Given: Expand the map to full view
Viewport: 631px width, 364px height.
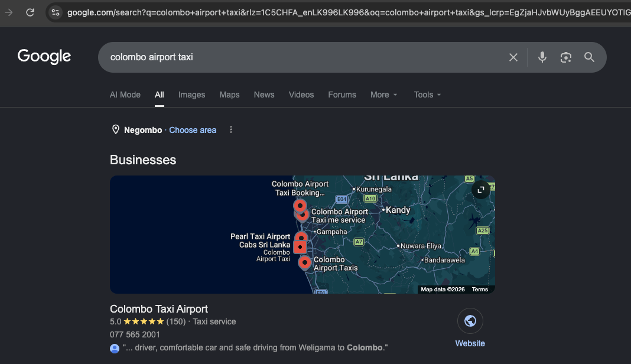Looking at the screenshot, I should pos(480,190).
